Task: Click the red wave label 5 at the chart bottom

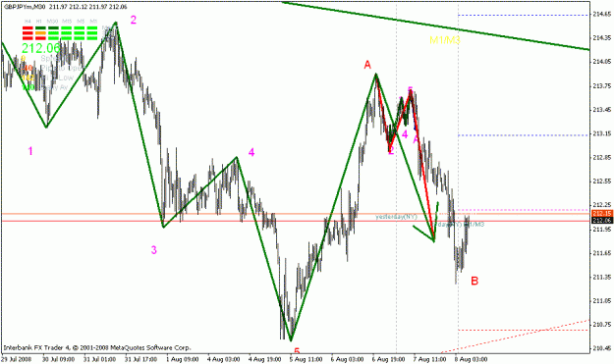Action: point(297,350)
